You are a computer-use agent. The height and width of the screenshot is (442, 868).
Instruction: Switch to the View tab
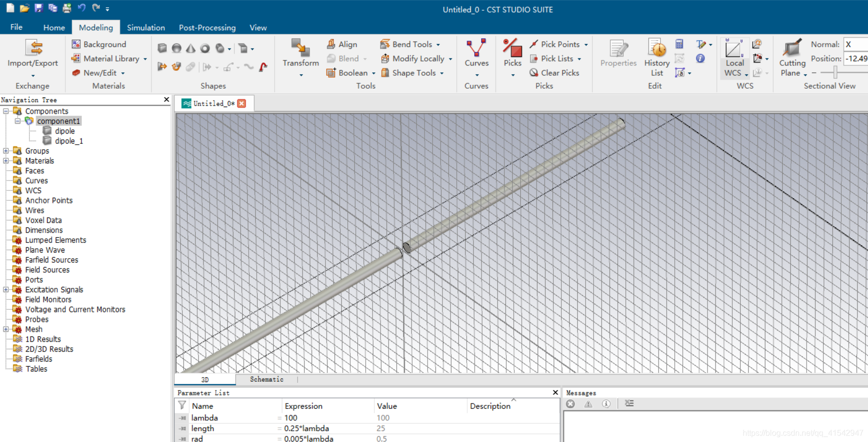[x=258, y=28]
